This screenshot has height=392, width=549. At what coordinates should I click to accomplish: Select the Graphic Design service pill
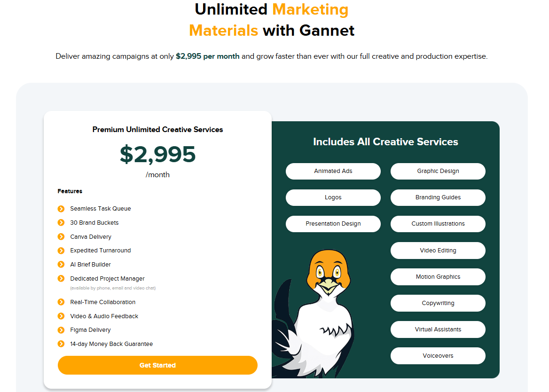(438, 171)
